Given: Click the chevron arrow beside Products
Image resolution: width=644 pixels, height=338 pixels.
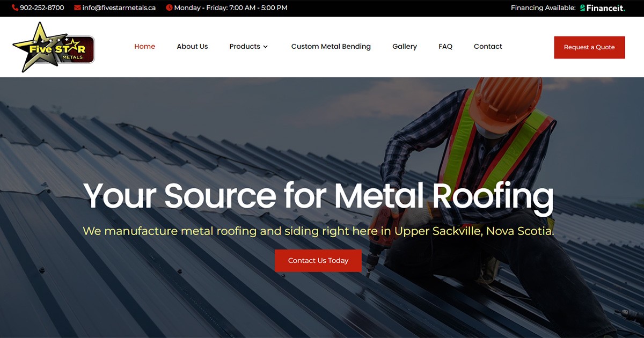Looking at the screenshot, I should point(267,47).
